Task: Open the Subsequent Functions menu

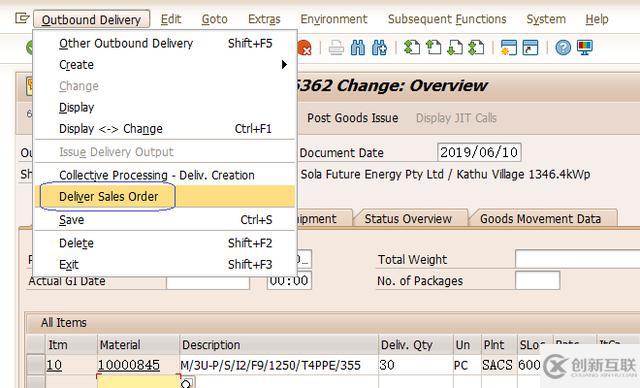Action: pos(447,19)
